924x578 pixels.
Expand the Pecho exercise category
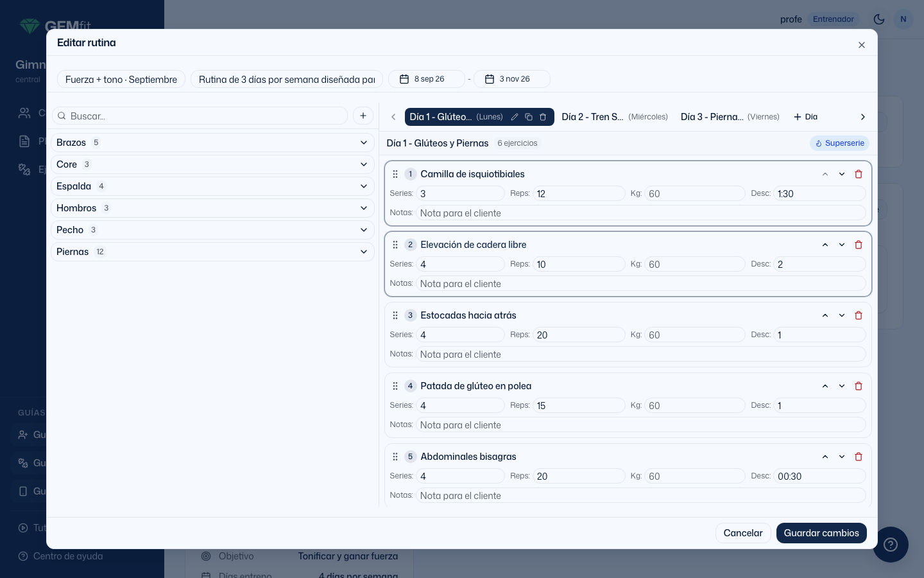[212, 230]
